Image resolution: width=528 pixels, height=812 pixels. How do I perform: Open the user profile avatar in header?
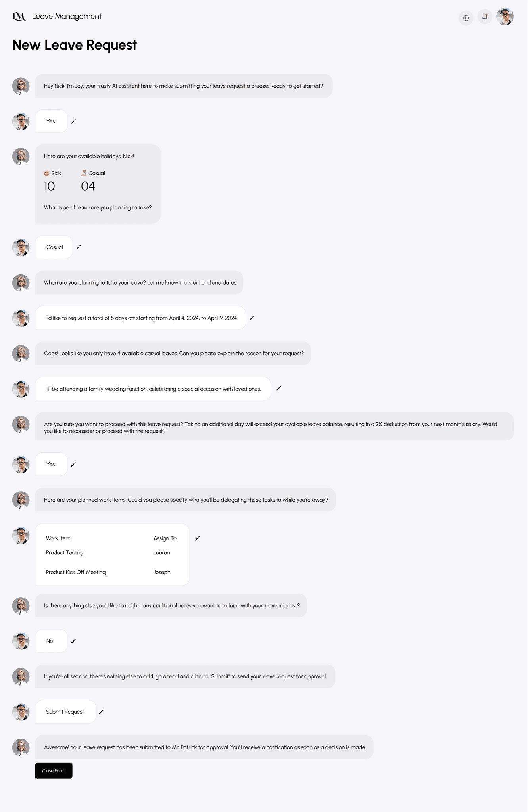pyautogui.click(x=505, y=17)
